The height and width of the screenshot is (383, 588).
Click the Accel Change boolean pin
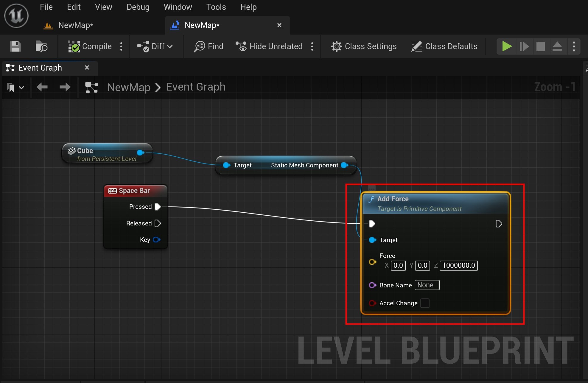373,303
